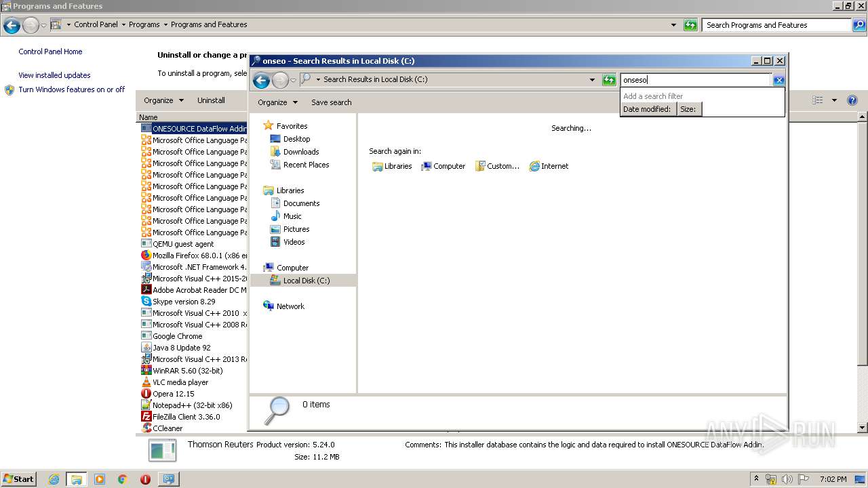Click volume icon in system tray

tap(787, 479)
